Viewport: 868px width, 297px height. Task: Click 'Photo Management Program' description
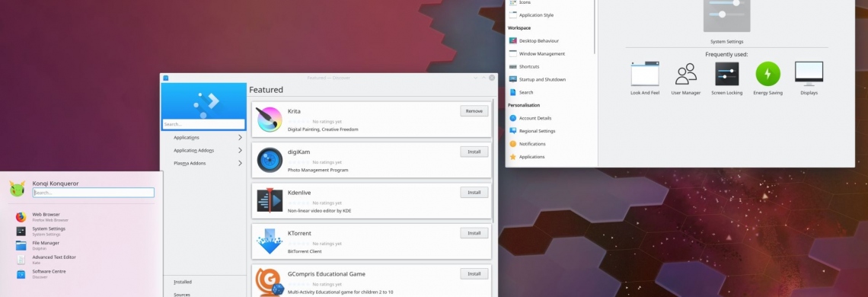click(318, 170)
